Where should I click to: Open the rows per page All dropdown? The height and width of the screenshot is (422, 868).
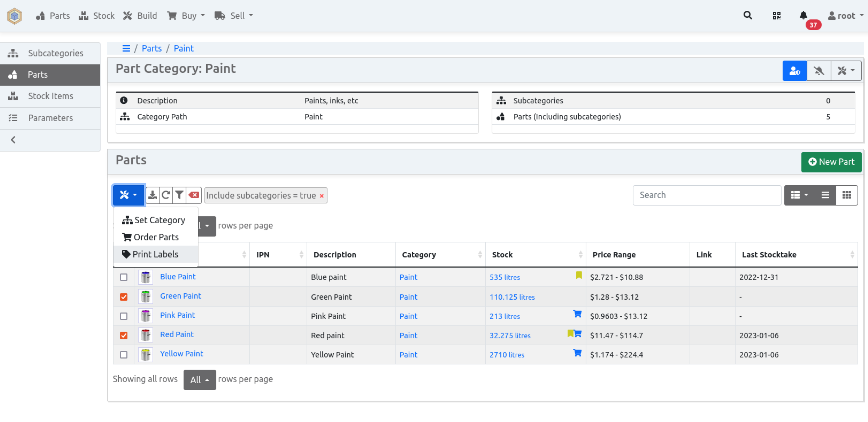(x=200, y=380)
